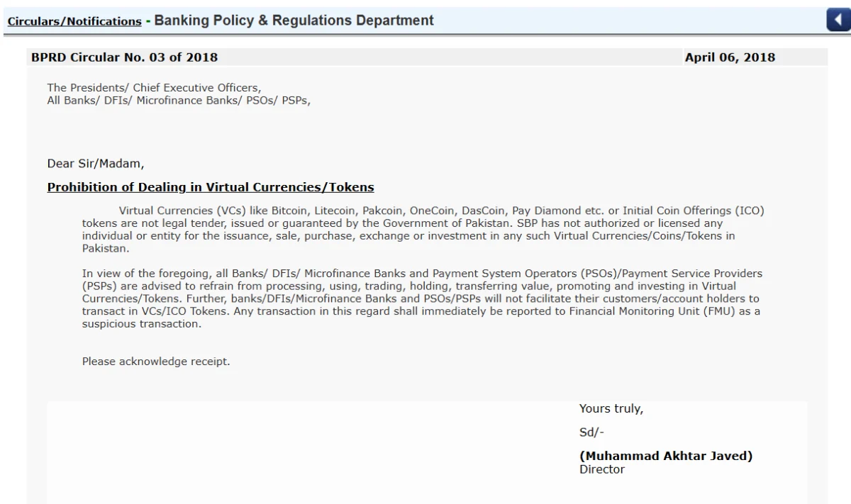The height and width of the screenshot is (504, 851).
Task: Click the Dear Sir/Madam salutation
Action: 95,164
